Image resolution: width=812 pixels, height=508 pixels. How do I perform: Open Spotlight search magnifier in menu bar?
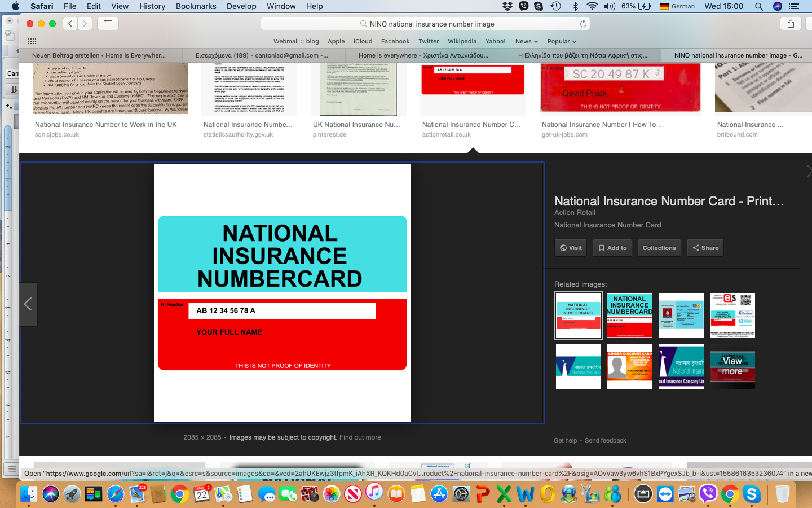pyautogui.click(x=759, y=6)
